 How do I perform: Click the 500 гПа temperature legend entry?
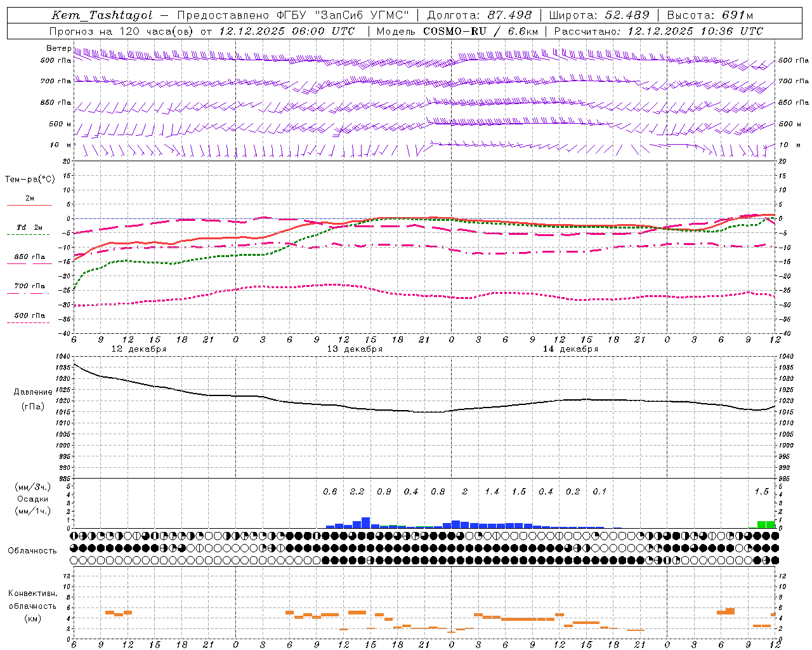[x=29, y=318]
